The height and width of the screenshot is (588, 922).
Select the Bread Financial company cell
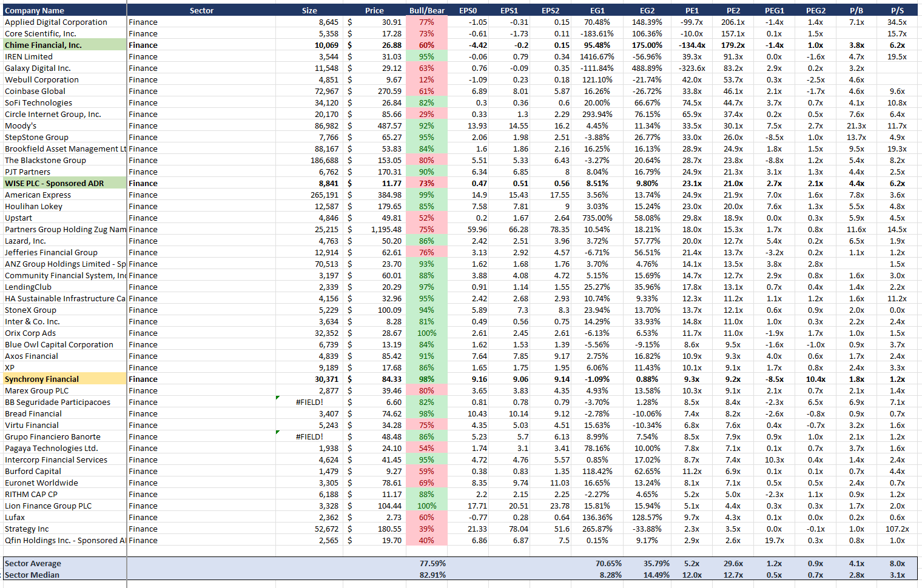64,413
